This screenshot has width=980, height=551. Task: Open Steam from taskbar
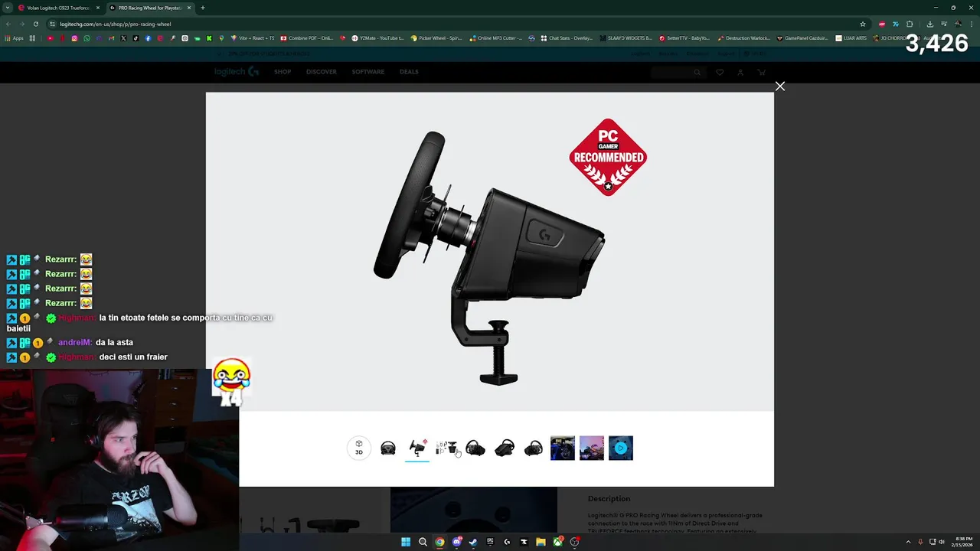(x=473, y=542)
